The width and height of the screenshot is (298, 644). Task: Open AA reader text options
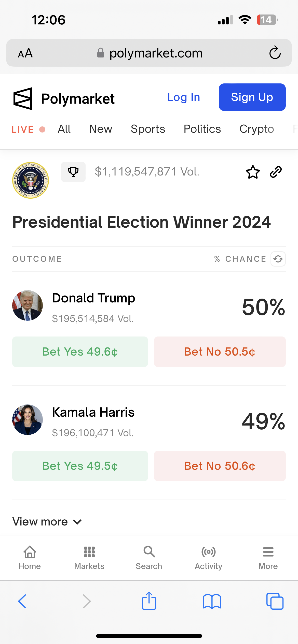[25, 53]
